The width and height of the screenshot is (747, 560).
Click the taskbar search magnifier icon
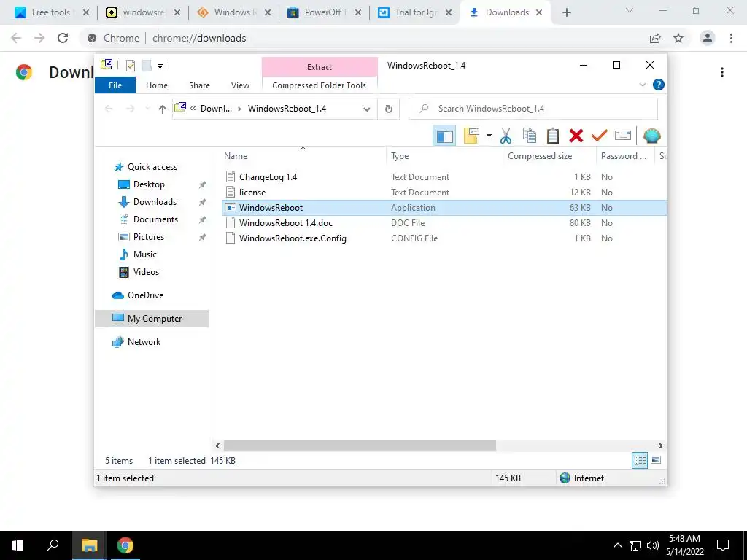pos(53,545)
